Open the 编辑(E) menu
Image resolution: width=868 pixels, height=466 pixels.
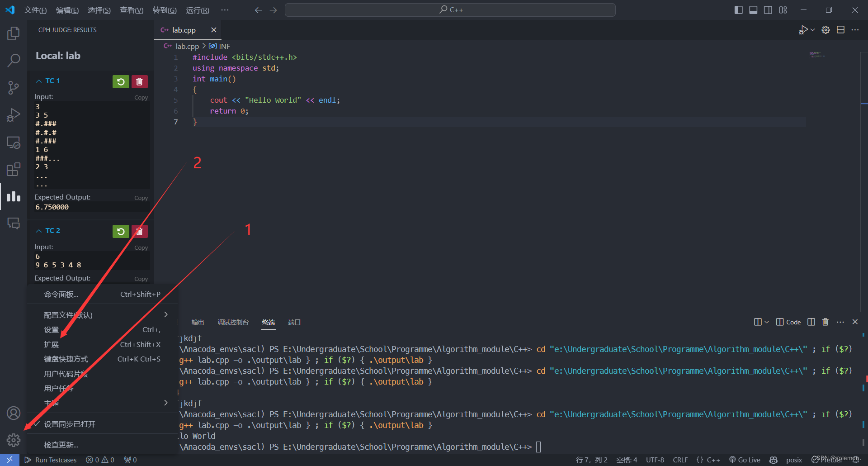[67, 10]
